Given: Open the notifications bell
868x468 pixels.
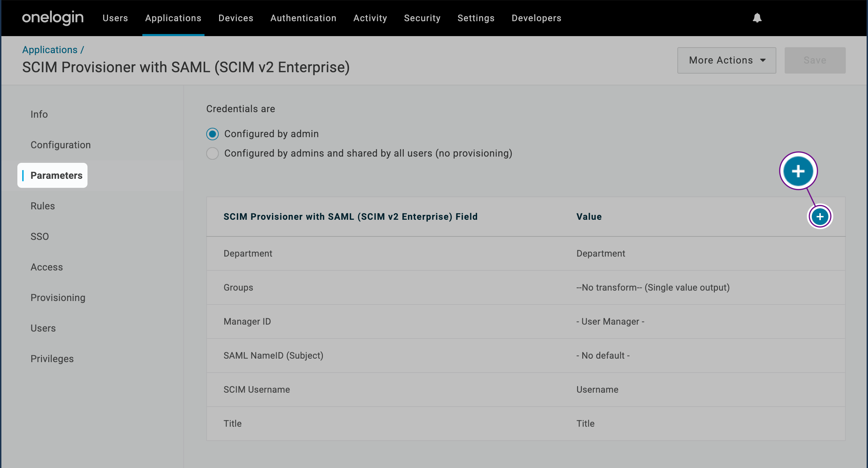Looking at the screenshot, I should (x=757, y=18).
